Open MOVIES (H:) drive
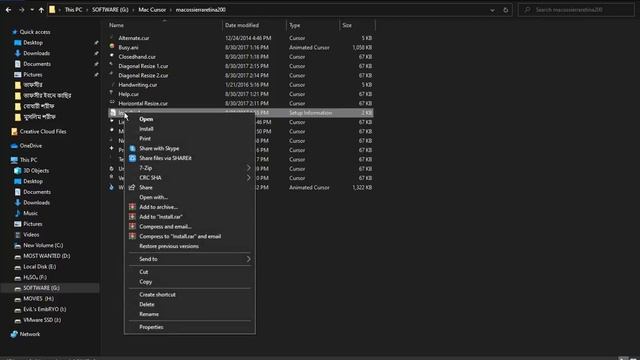The height and width of the screenshot is (360, 640). (x=38, y=299)
